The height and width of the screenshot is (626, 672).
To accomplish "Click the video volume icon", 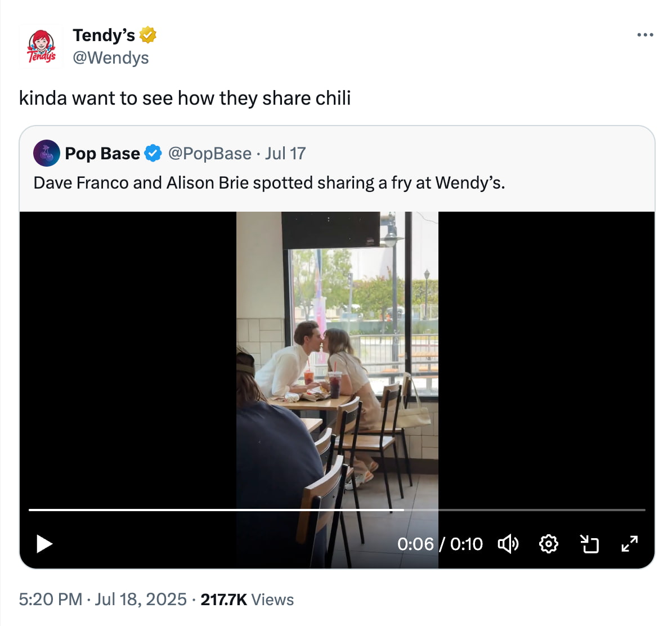I will coord(508,544).
